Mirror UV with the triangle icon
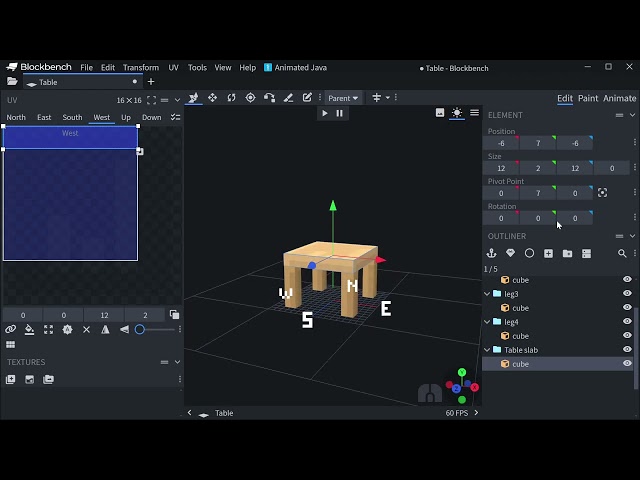 tap(105, 329)
